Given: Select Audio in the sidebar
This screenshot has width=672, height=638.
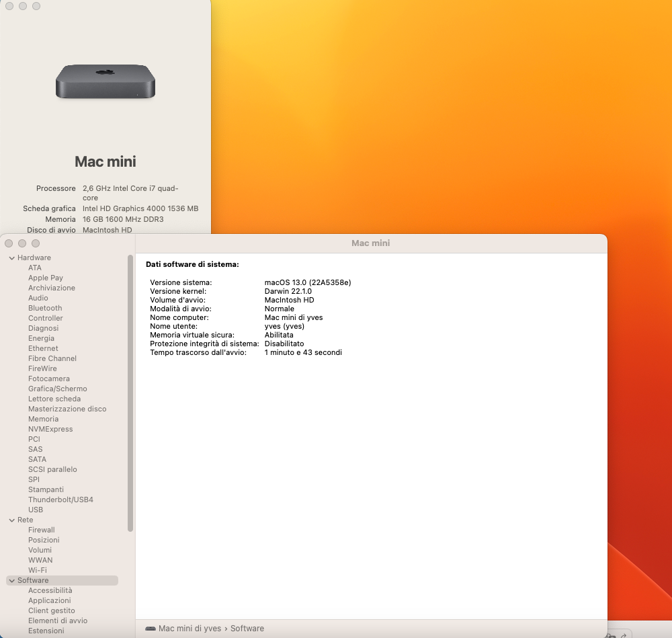Looking at the screenshot, I should (x=38, y=298).
